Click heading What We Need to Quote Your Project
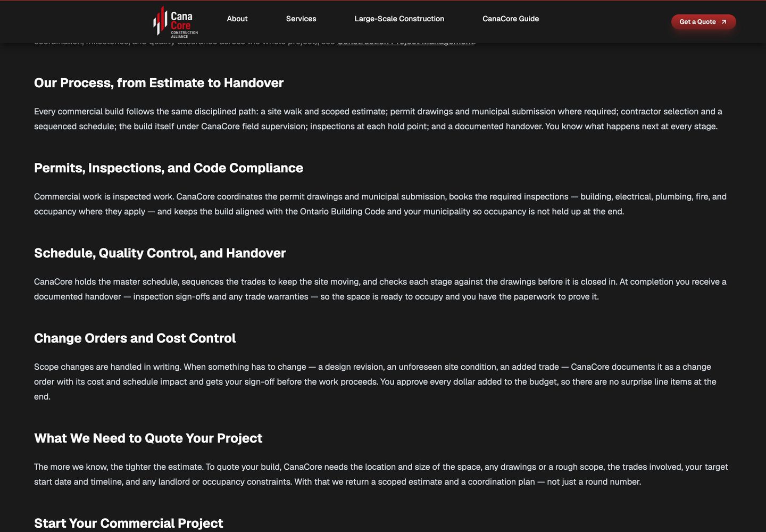Image resolution: width=766 pixels, height=532 pixels. (148, 438)
